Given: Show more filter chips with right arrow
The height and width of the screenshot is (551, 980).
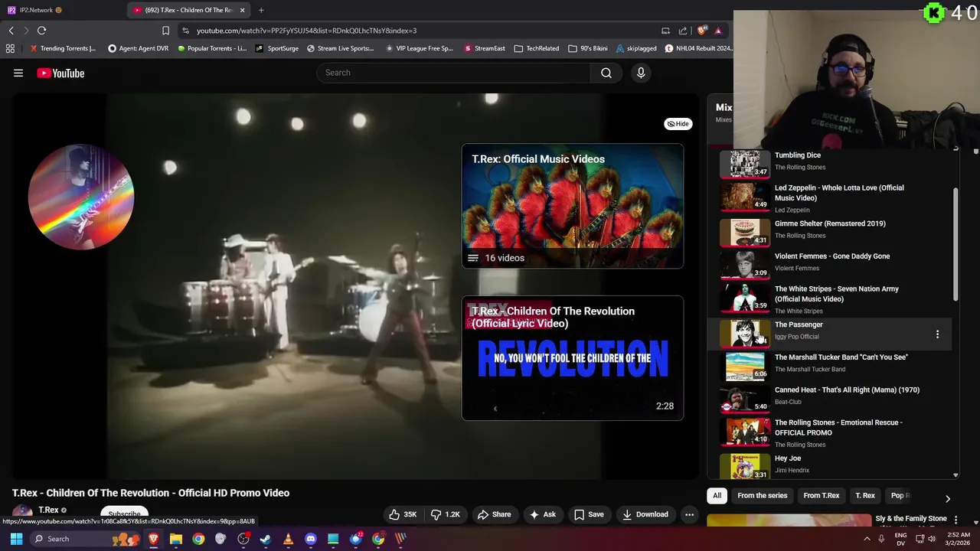Looking at the screenshot, I should [948, 498].
